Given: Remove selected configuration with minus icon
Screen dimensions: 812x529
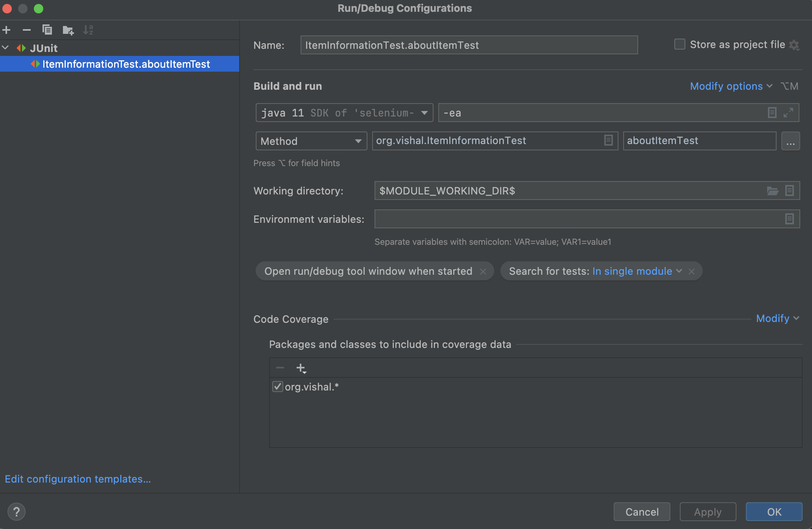Looking at the screenshot, I should (27, 30).
